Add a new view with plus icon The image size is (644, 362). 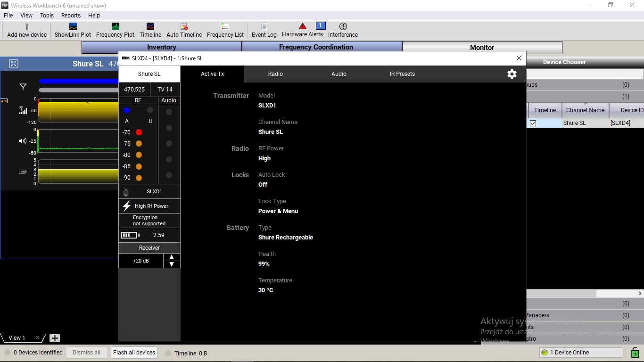(x=55, y=338)
